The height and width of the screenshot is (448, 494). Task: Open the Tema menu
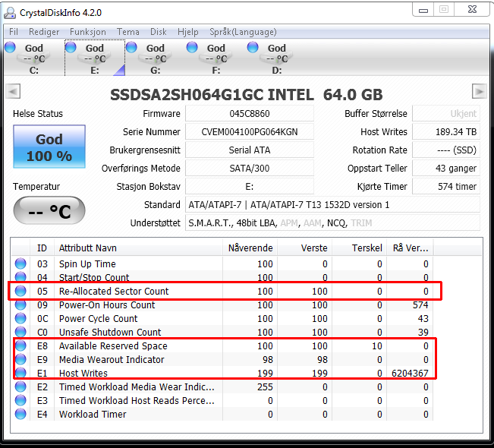[x=128, y=32]
